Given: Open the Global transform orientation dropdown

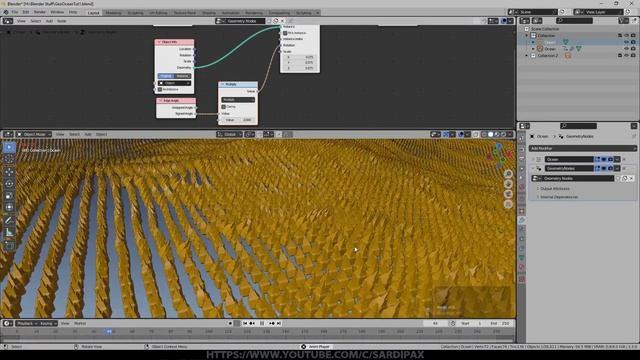Looking at the screenshot, I should [229, 134].
